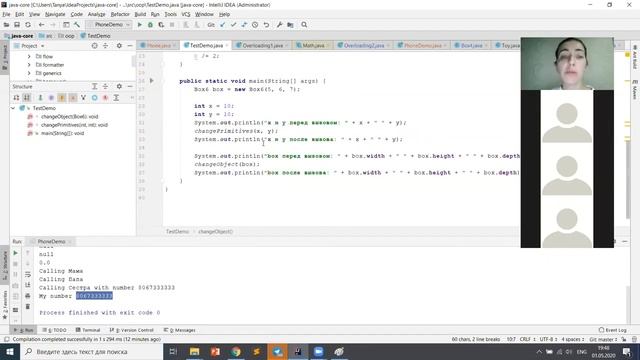Screen dimensions: 640x360
Task: Open Project panel gear settings
Action: (119, 46)
